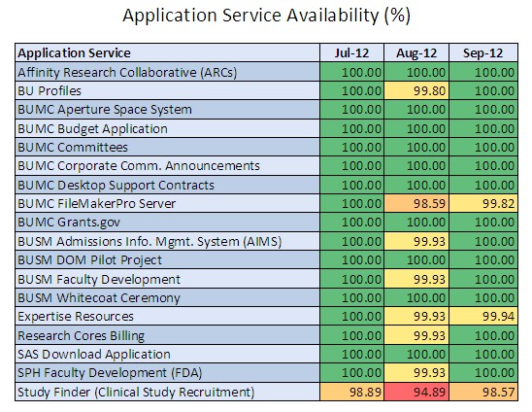Select the BUSM DOM Pilot Project label

click(x=167, y=259)
